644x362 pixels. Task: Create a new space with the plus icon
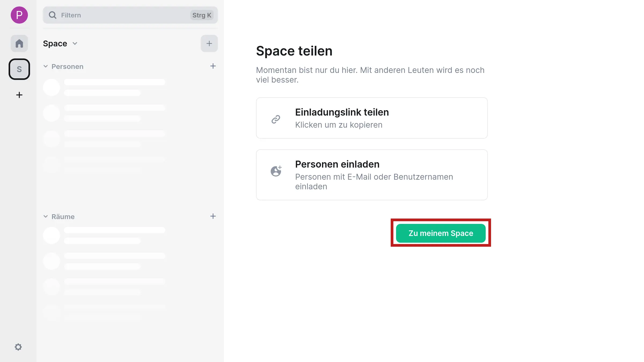coord(19,95)
